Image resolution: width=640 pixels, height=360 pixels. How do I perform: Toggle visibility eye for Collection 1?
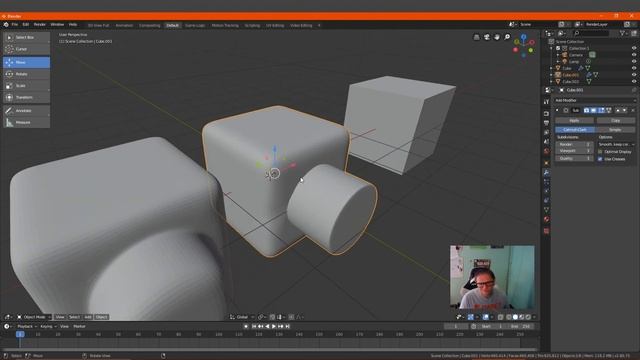pos(634,48)
